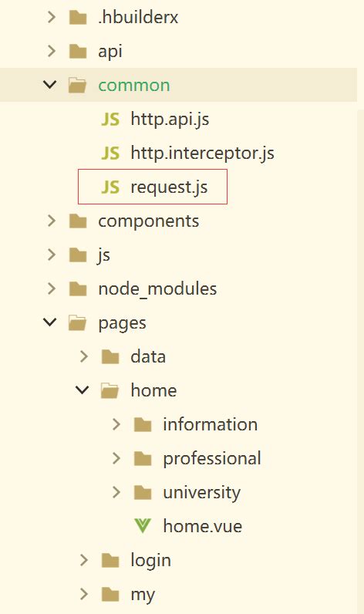Click the folder icon next to university
364x614 pixels.
point(143,493)
